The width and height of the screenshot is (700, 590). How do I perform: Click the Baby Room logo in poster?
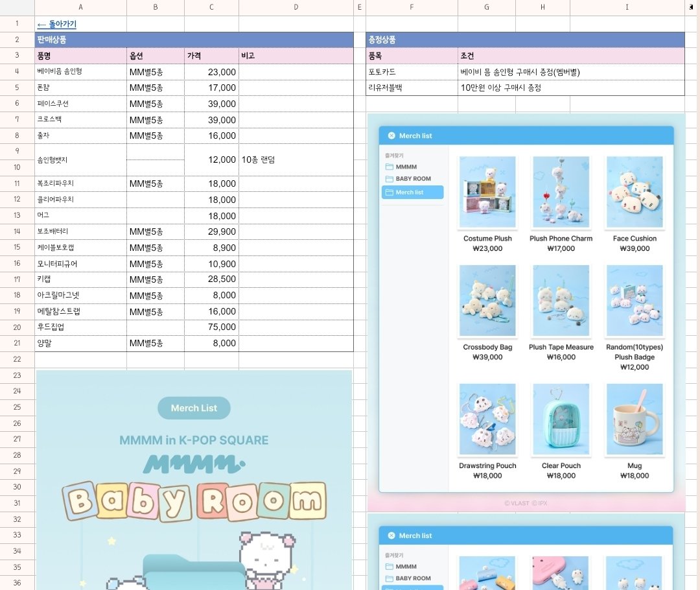click(x=194, y=502)
